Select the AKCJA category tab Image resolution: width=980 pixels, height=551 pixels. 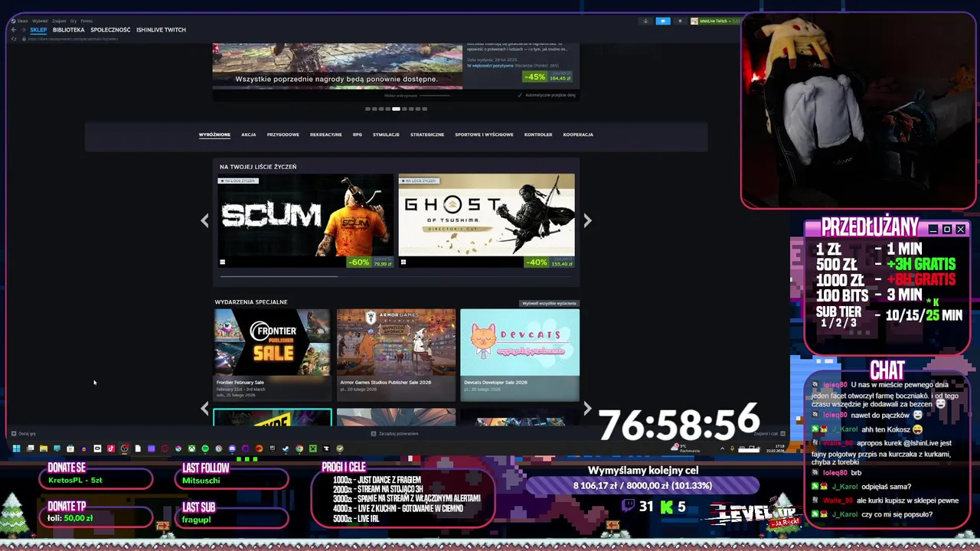click(249, 135)
